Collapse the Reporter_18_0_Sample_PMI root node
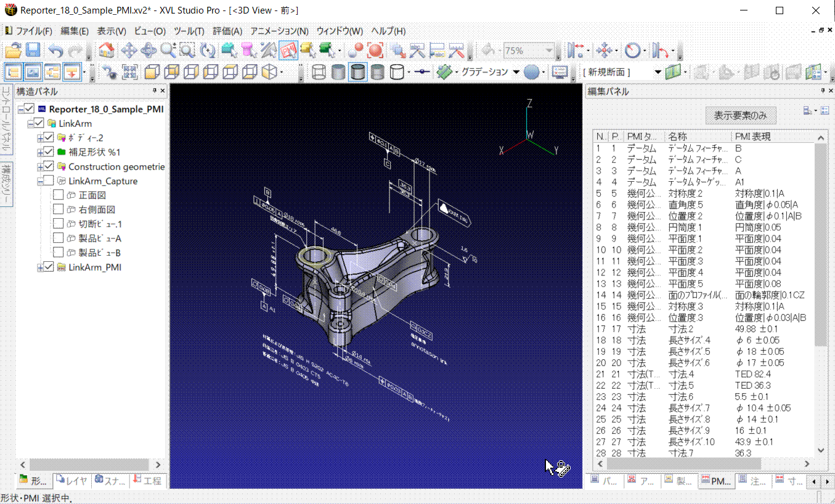This screenshot has width=835, height=504. coord(21,109)
